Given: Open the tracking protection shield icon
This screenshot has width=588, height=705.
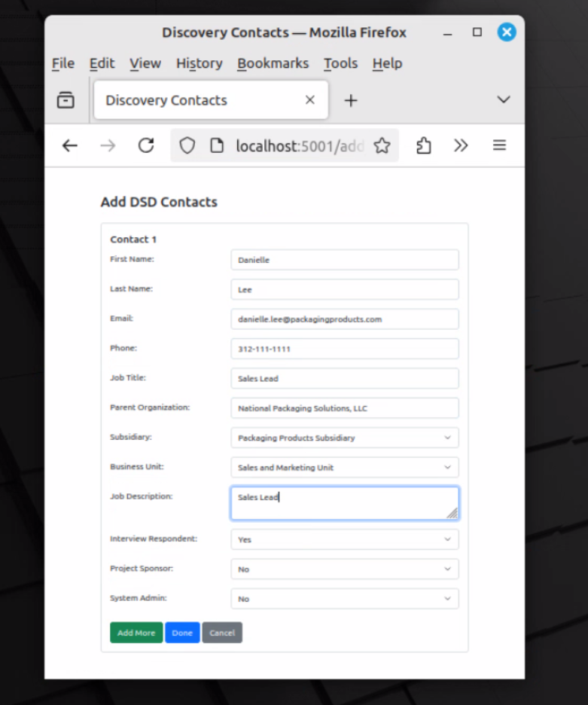Looking at the screenshot, I should (187, 145).
